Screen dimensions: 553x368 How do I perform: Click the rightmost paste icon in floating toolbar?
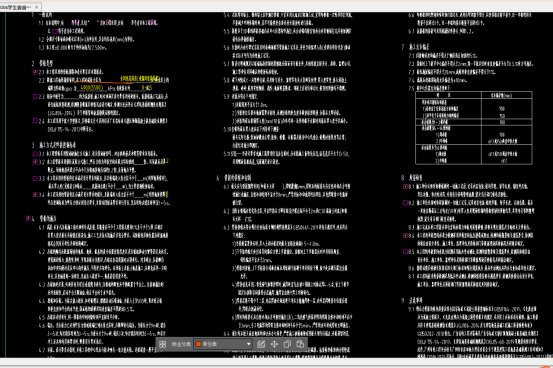[x=300, y=344]
